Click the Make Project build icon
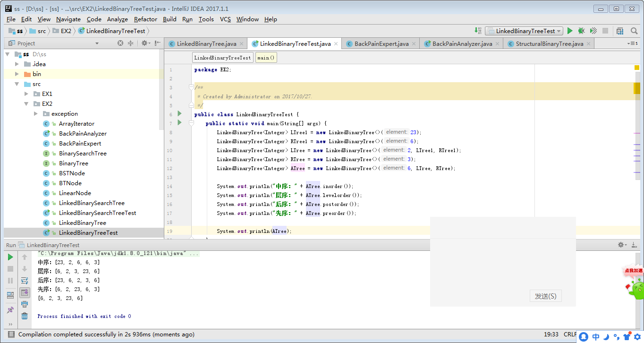Image resolution: width=644 pixels, height=343 pixels. click(478, 31)
